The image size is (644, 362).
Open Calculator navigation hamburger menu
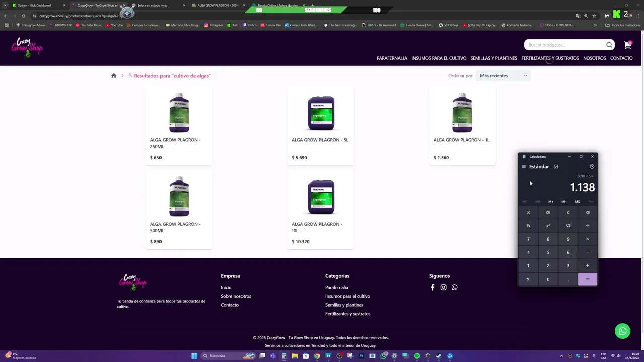(524, 167)
